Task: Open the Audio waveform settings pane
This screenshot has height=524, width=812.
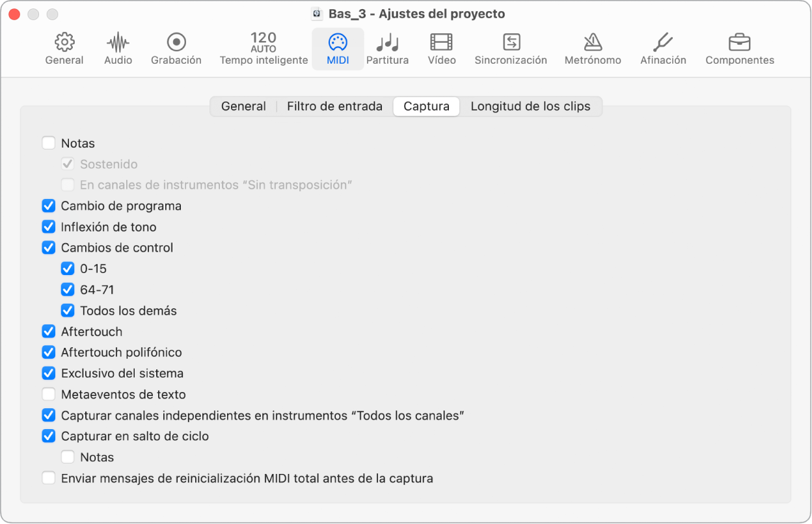Action: click(x=118, y=49)
